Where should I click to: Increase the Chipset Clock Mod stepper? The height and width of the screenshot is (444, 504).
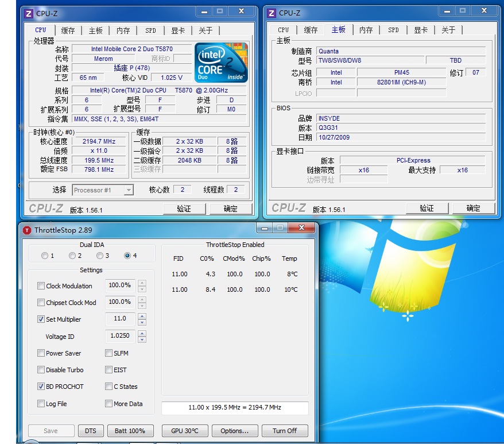(142, 299)
